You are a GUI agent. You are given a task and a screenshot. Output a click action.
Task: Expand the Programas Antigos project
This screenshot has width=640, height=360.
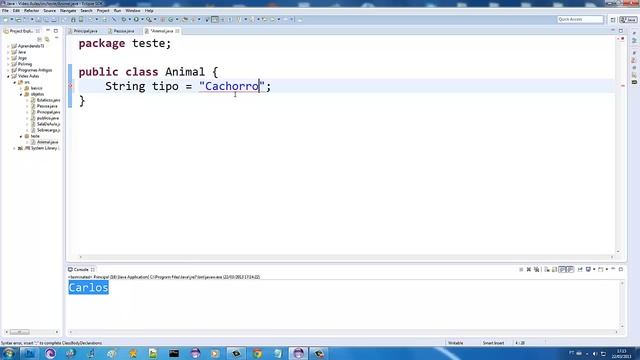[x=8, y=70]
